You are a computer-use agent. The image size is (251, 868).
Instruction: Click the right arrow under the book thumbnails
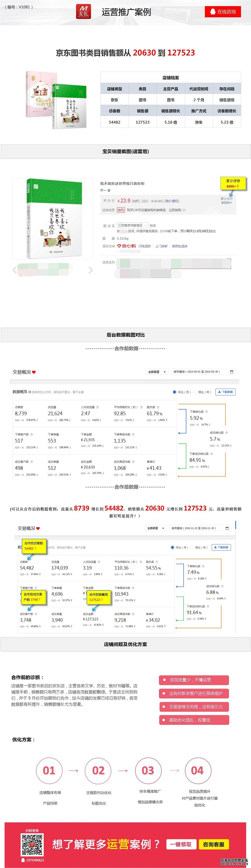pyautogui.click(x=90, y=270)
